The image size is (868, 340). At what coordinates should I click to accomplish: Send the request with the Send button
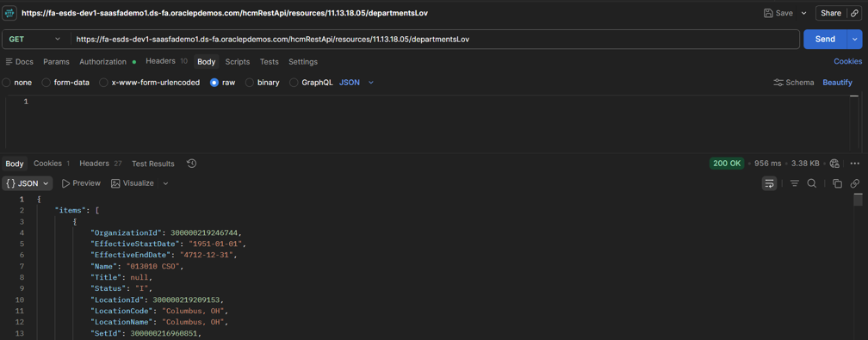[825, 40]
